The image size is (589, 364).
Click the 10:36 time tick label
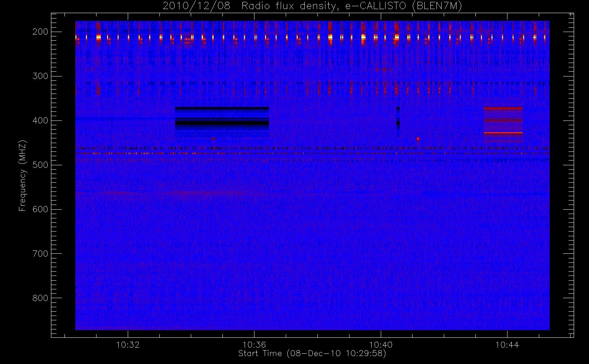(254, 345)
